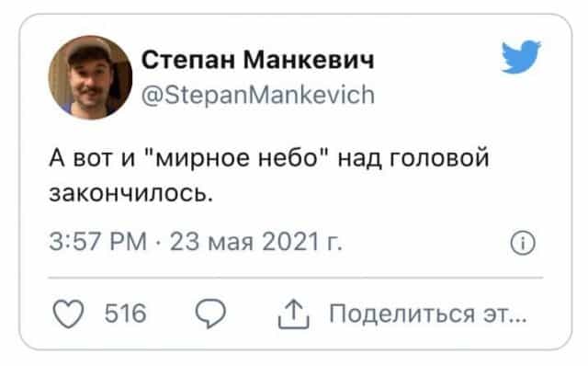
Task: Click the Twitter bird logo
Action: [521, 57]
